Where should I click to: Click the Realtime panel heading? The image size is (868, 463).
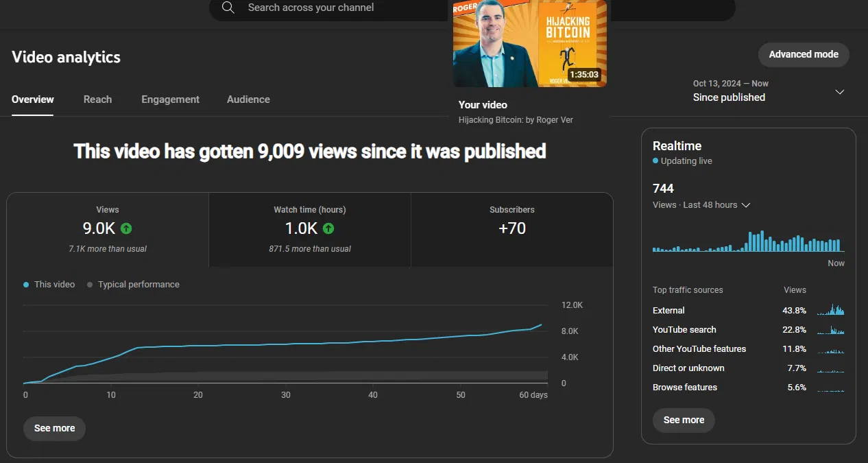tap(677, 146)
